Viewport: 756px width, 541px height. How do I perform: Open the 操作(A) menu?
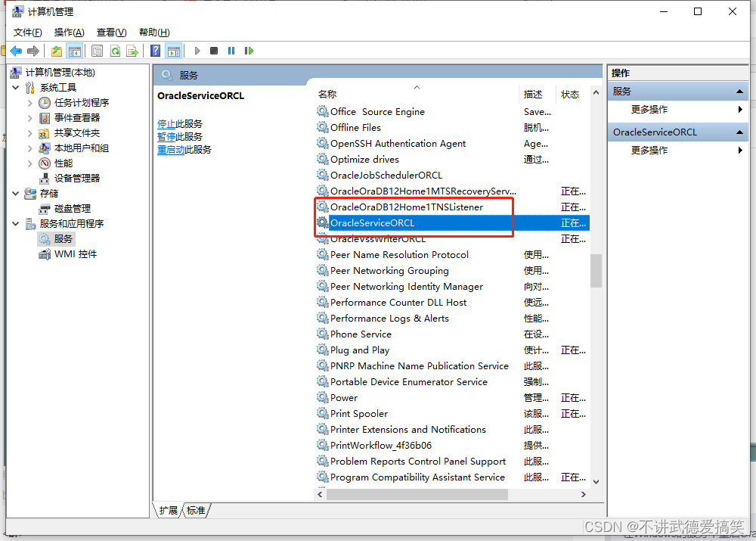click(70, 33)
